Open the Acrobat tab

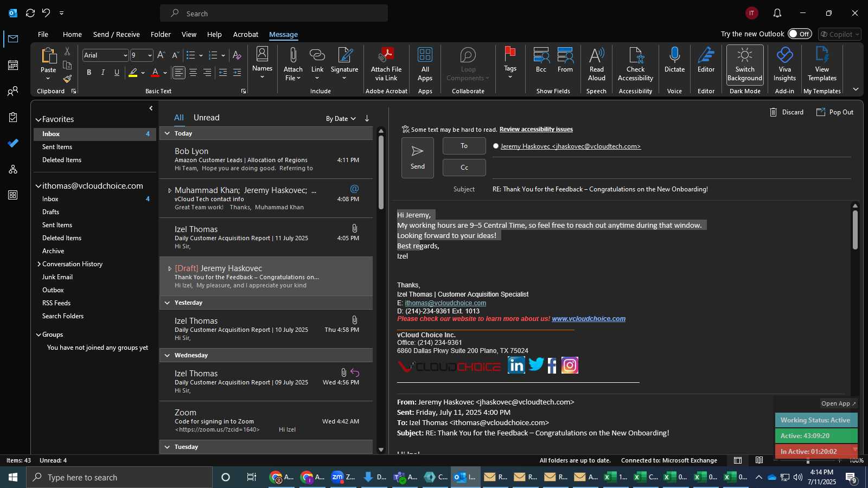coord(245,34)
